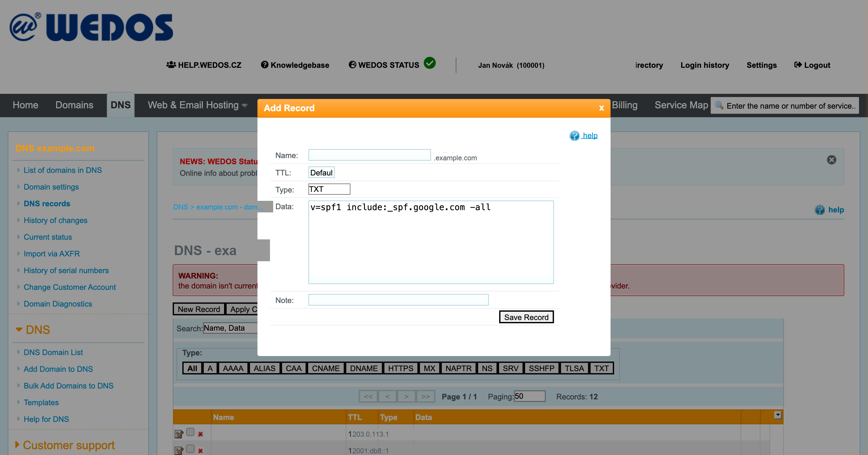Screen dimensions: 868x455
Task: Click the Logout icon
Action: point(798,65)
